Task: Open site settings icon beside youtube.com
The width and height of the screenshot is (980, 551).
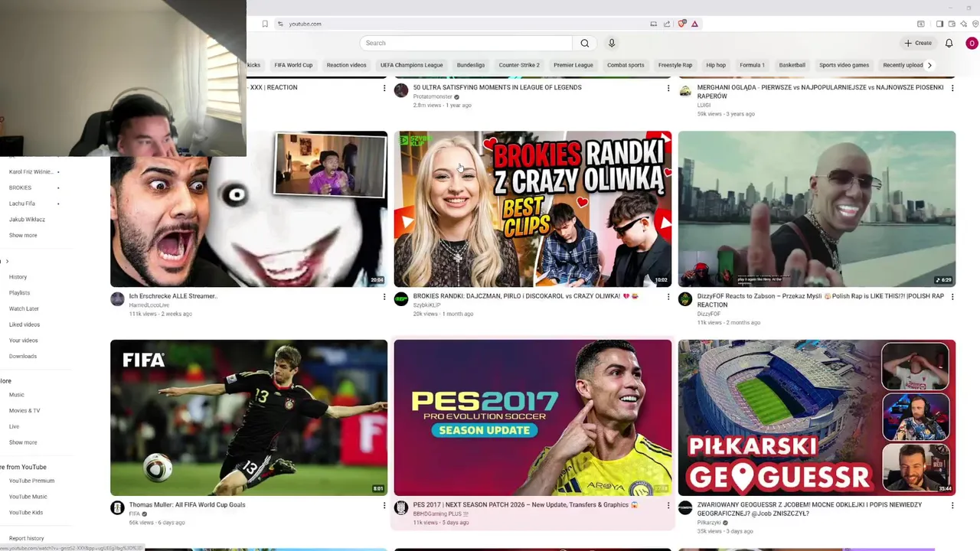Action: tap(281, 24)
